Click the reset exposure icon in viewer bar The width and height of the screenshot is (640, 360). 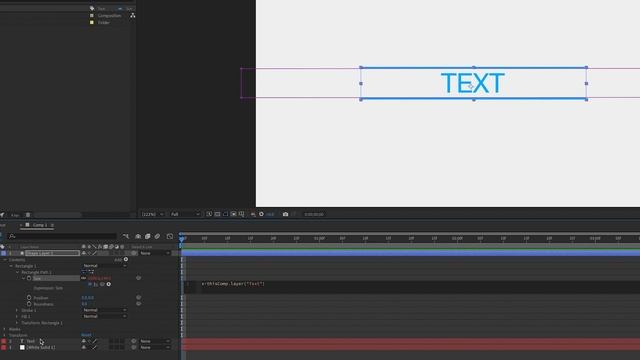point(261,214)
